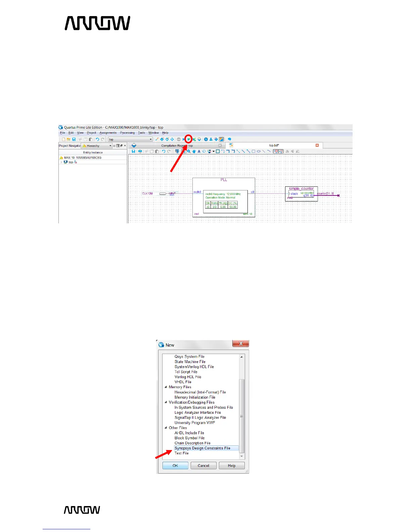Click the blue speech bubble help icon
The image size is (411, 532).
pyautogui.click(x=229, y=139)
